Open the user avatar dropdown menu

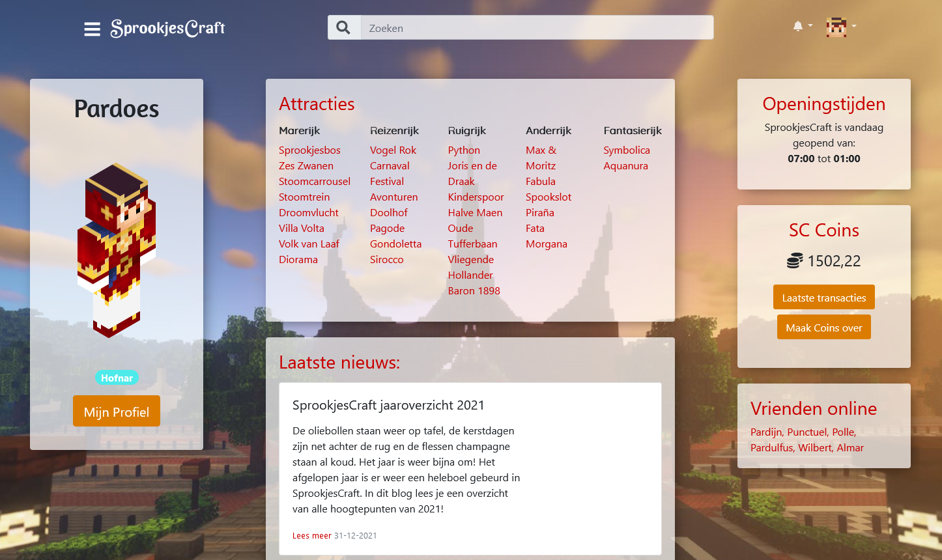841,27
